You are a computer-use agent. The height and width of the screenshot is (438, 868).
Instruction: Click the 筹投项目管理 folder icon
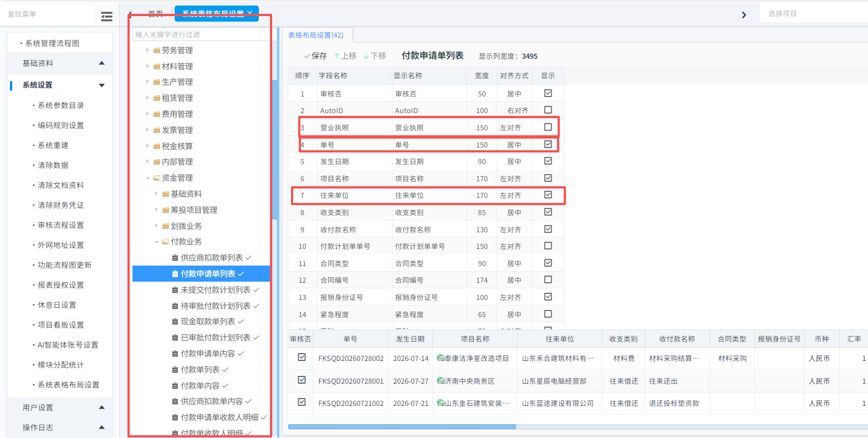166,210
